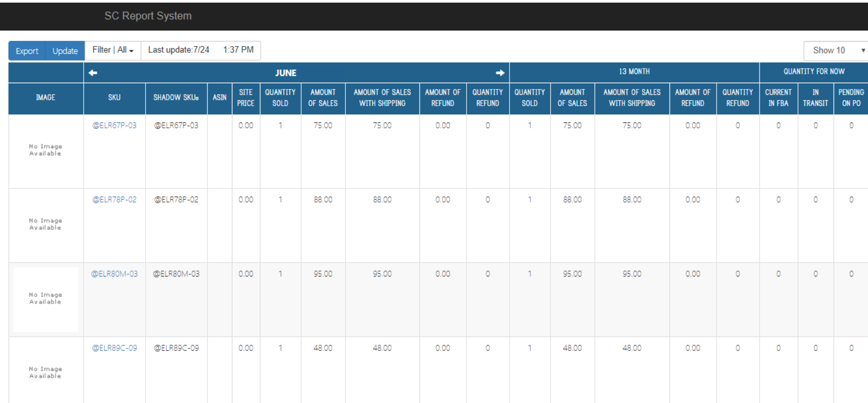Viewport: 868px width, 403px height.
Task: Click the Export button
Action: tap(27, 51)
